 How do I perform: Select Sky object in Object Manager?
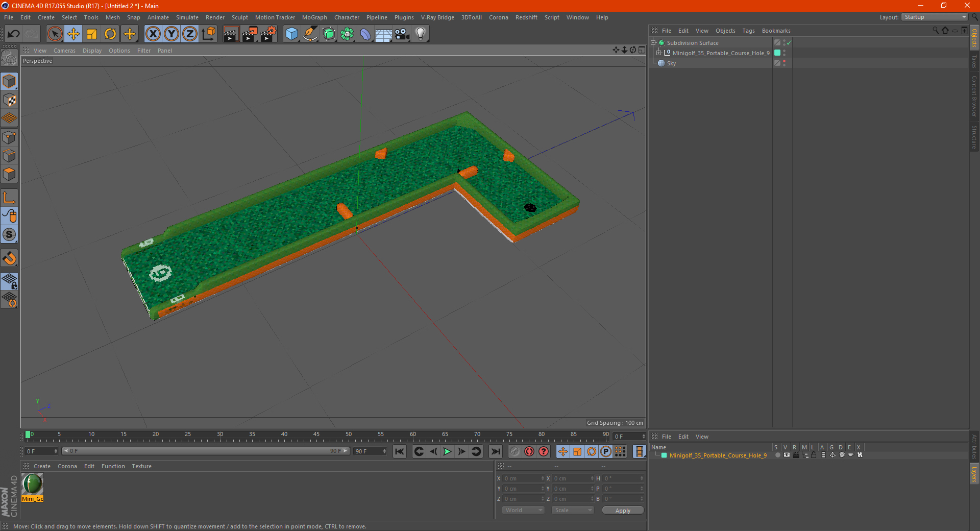(x=671, y=63)
